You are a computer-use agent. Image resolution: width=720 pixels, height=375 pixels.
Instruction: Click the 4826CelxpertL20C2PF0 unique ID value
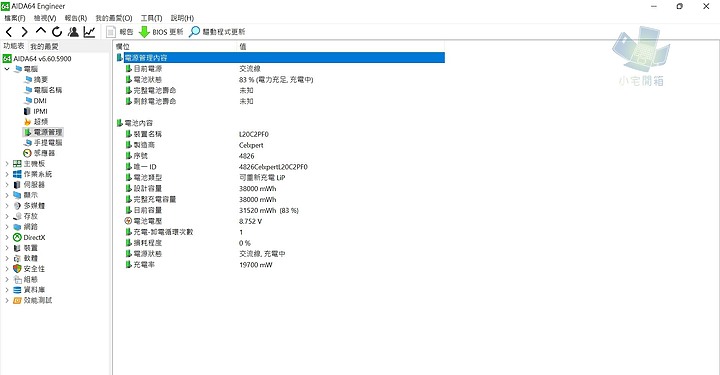pyautogui.click(x=273, y=167)
